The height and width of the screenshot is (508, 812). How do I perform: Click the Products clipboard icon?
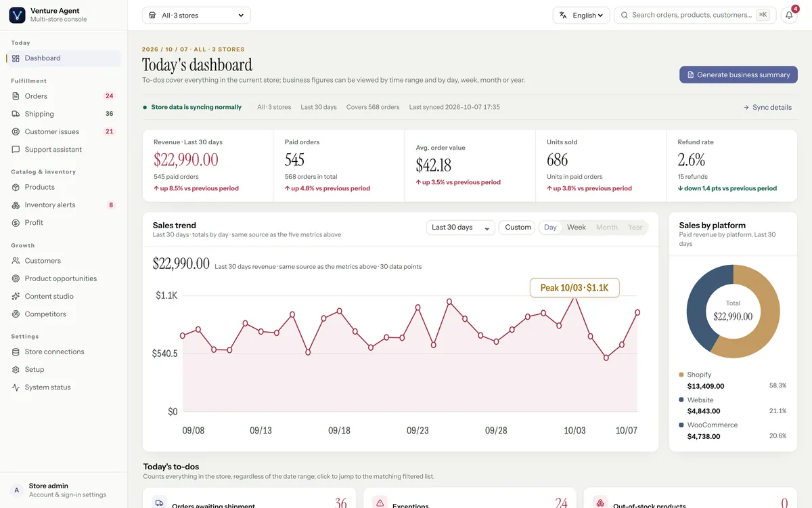16,187
